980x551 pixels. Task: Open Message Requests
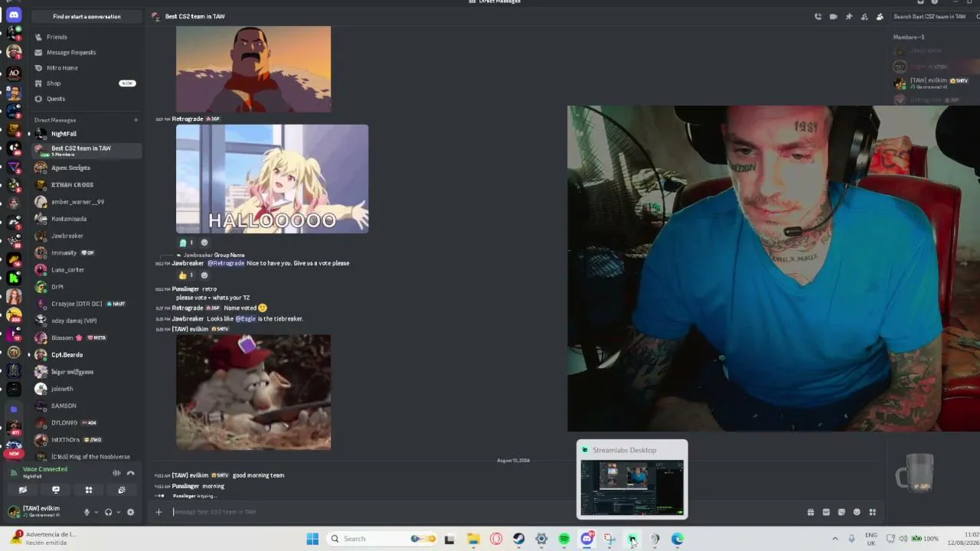pos(86,52)
